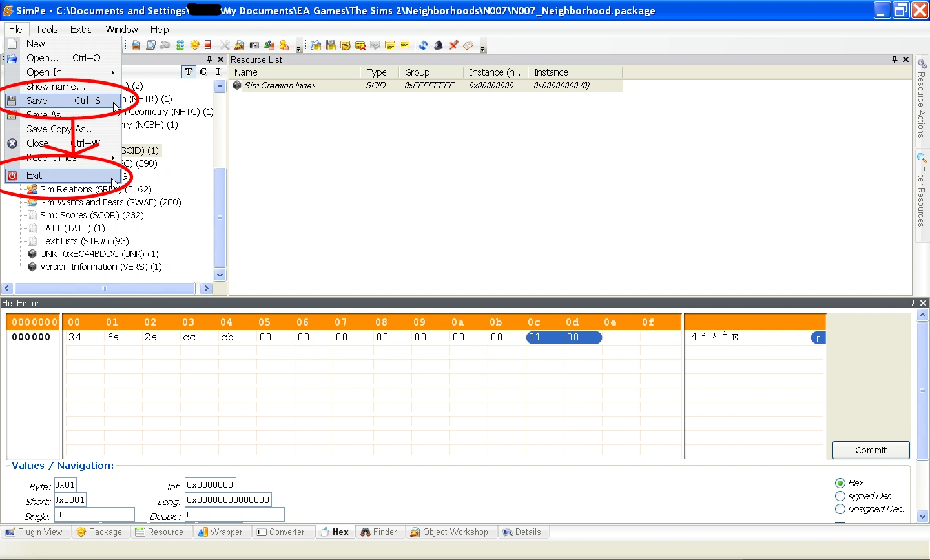Switch to the Details tab

click(x=522, y=532)
